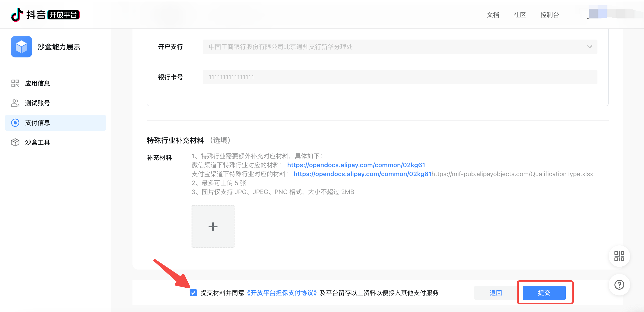
Task: Click the 银行卡号 input field
Action: (x=400, y=77)
